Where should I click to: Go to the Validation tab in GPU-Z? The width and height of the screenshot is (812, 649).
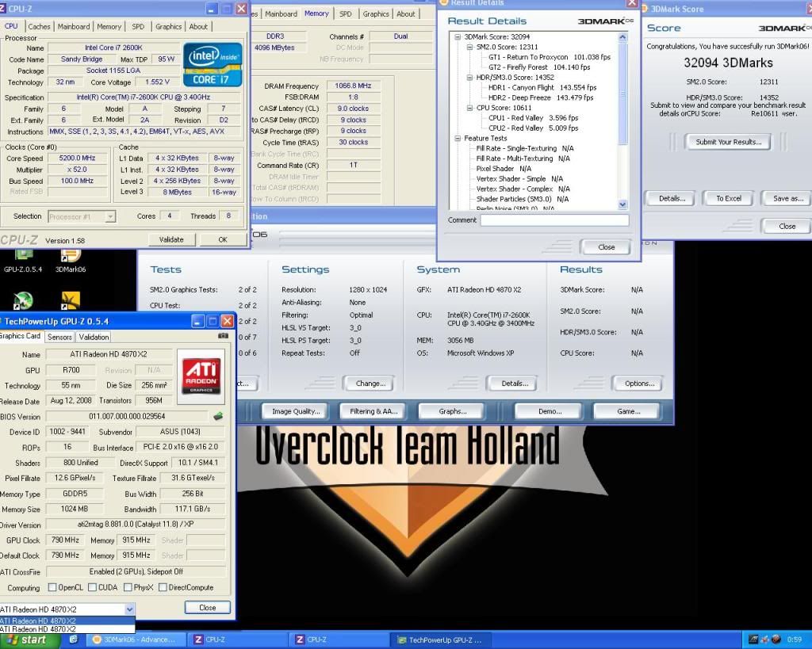[94, 337]
